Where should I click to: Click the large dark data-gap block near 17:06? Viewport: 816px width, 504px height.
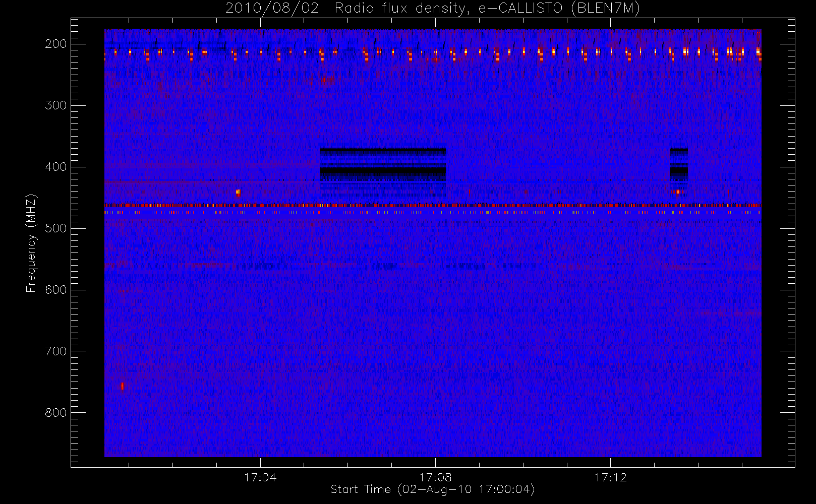coord(383,165)
